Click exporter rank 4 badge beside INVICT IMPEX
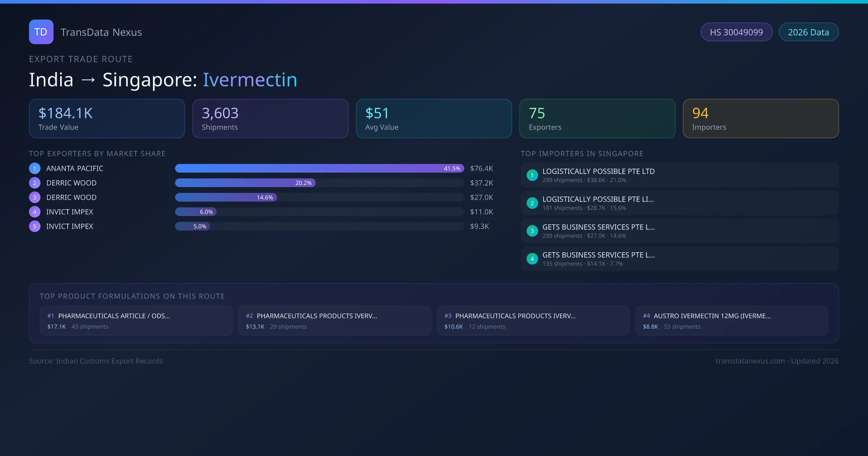Image resolution: width=868 pixels, height=456 pixels. pyautogui.click(x=35, y=212)
